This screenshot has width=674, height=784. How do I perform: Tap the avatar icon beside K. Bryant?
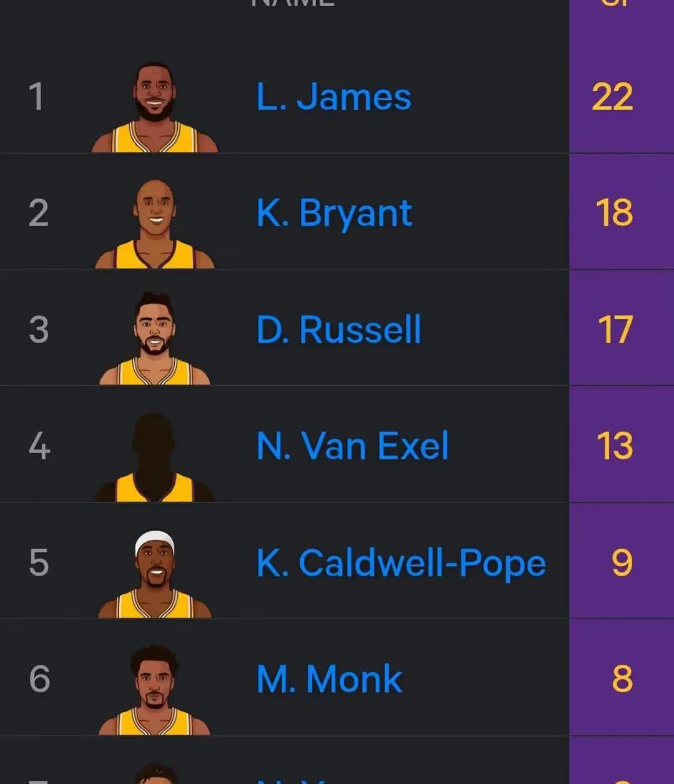pos(154,224)
